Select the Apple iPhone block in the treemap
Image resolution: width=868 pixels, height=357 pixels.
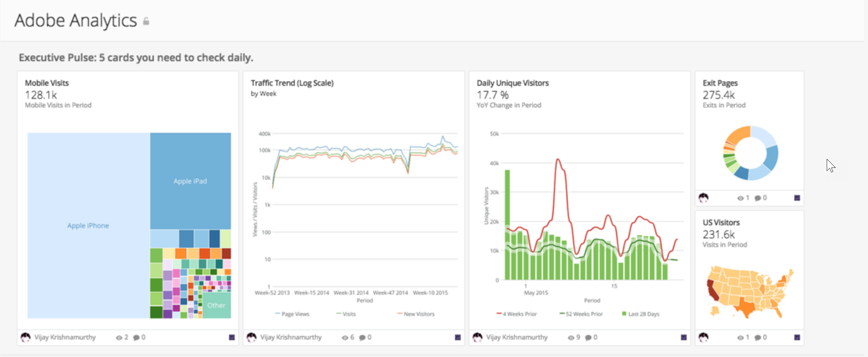[88, 225]
